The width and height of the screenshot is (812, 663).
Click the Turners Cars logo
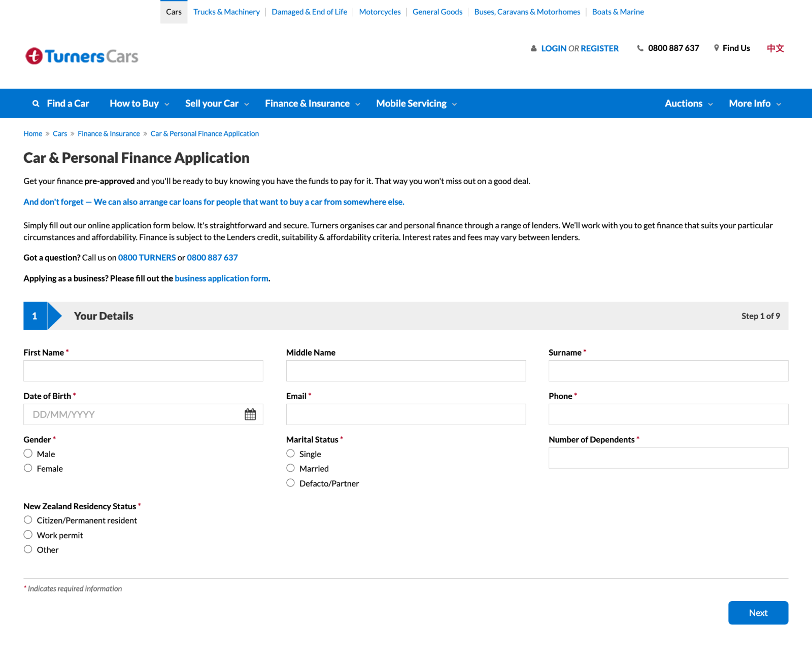coord(82,56)
